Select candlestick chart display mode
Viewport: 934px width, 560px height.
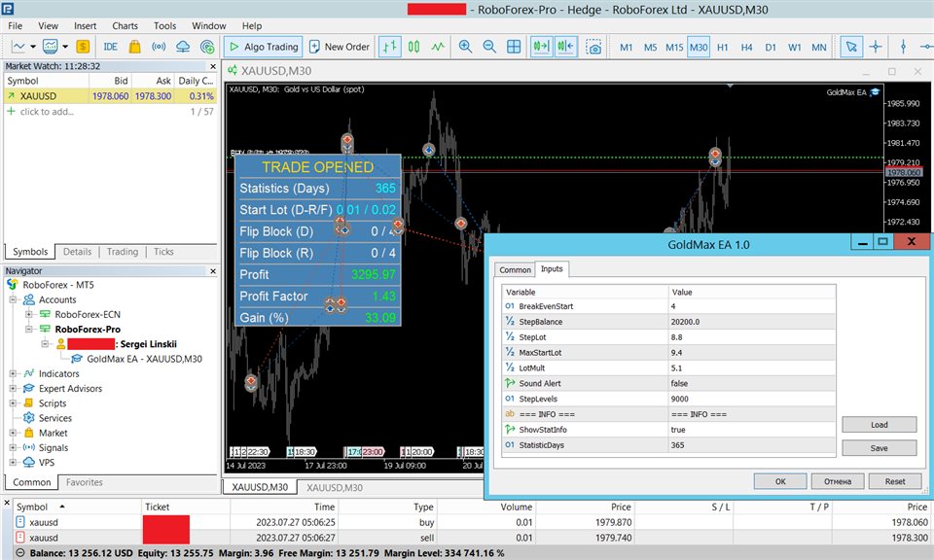(x=413, y=47)
